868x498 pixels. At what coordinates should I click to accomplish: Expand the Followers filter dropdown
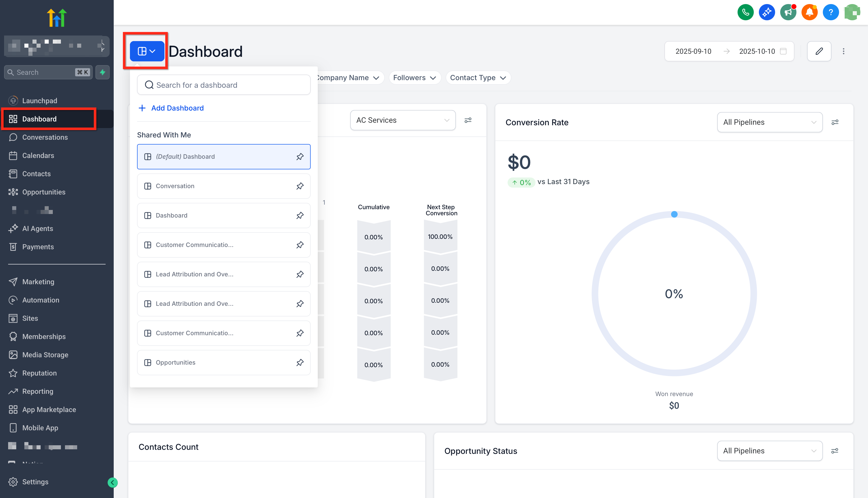click(414, 78)
